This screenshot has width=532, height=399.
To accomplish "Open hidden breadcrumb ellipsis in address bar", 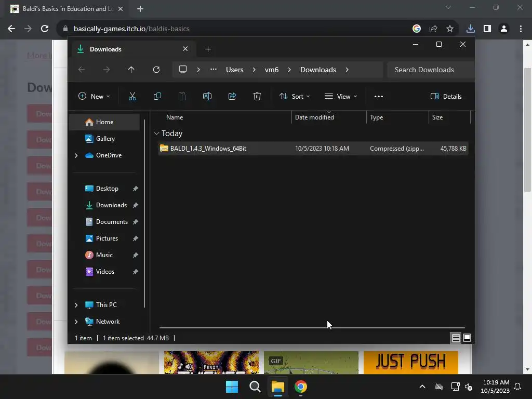I will pos(213,70).
